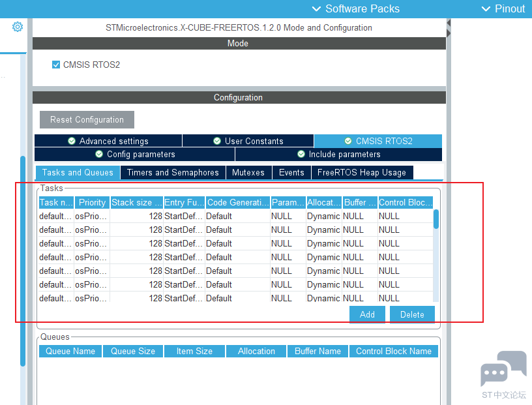Screen dimensions: 532x405
Task: Select the third default task row name
Action: click(55, 243)
